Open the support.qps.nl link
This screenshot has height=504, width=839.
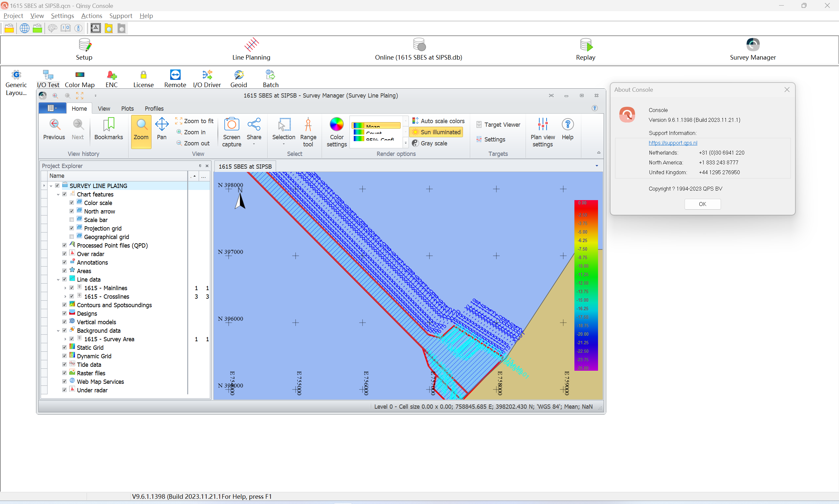point(672,143)
